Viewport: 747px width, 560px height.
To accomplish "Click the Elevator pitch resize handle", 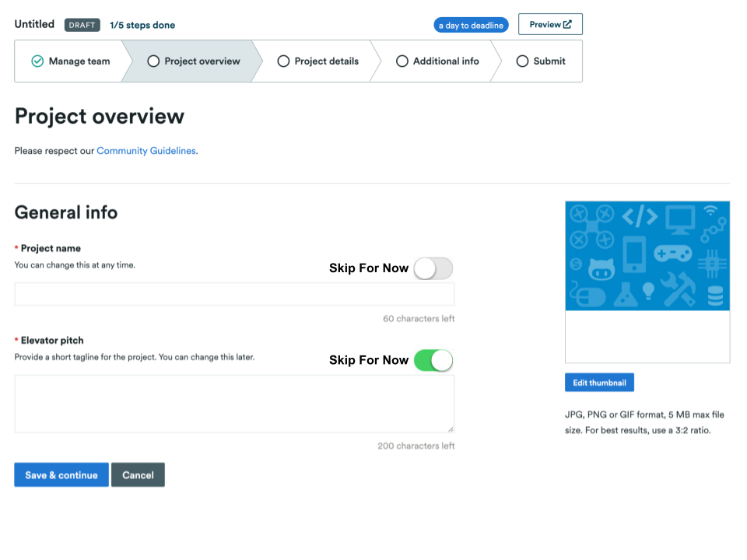I will tap(451, 429).
